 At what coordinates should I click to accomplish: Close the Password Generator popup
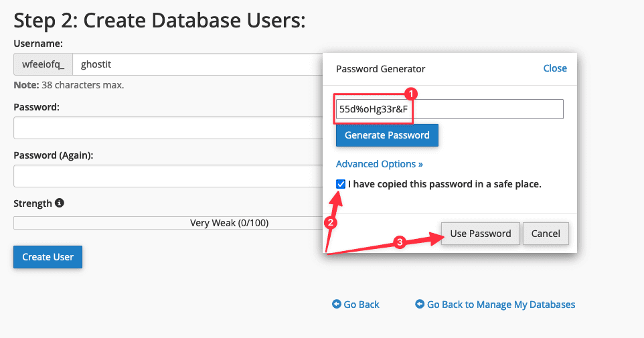(555, 68)
